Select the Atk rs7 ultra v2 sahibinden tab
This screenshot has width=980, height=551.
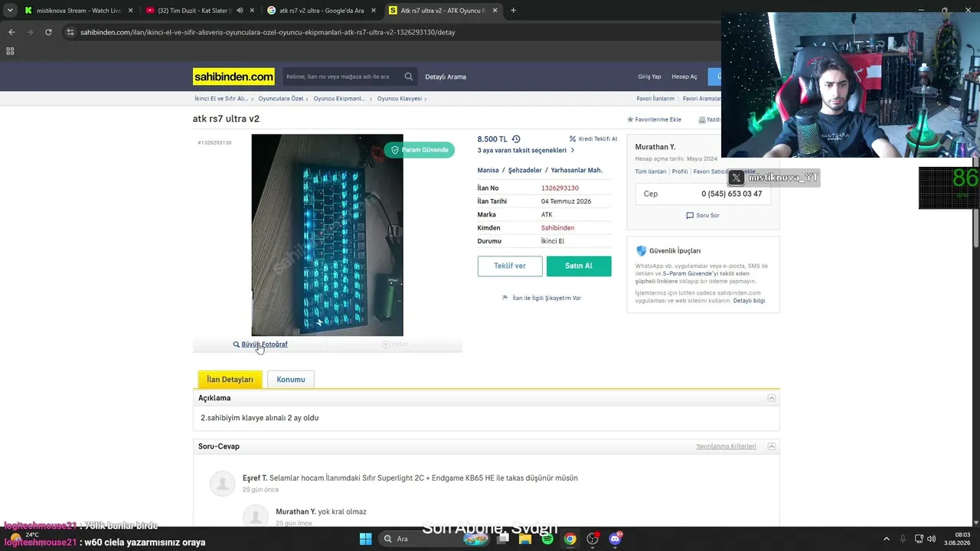click(x=443, y=11)
